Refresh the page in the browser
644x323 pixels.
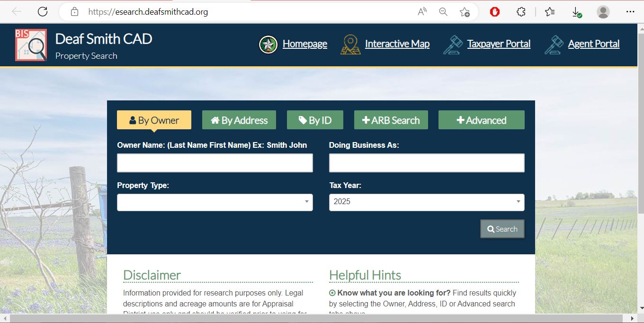43,12
